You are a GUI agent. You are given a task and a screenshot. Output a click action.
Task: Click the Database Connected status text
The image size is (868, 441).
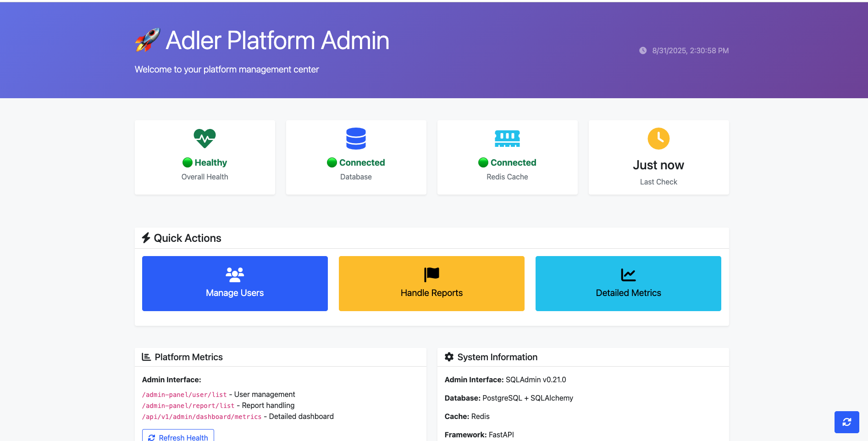point(362,162)
